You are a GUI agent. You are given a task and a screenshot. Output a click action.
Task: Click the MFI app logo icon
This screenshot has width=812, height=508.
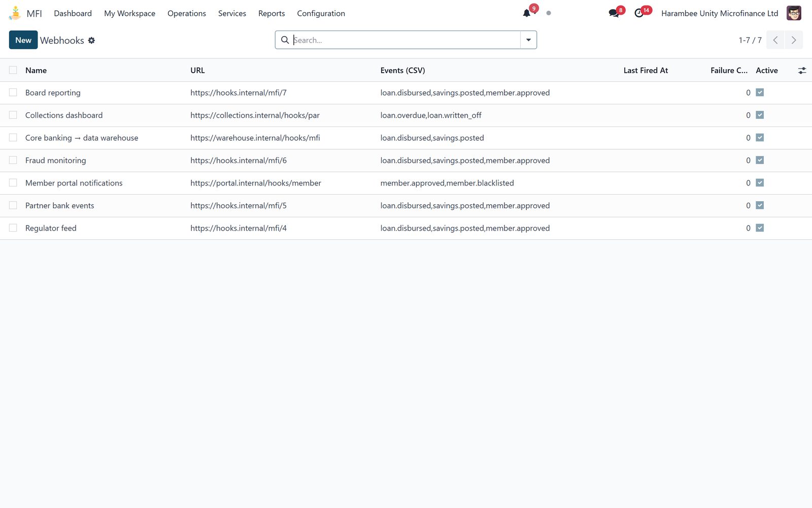15,13
